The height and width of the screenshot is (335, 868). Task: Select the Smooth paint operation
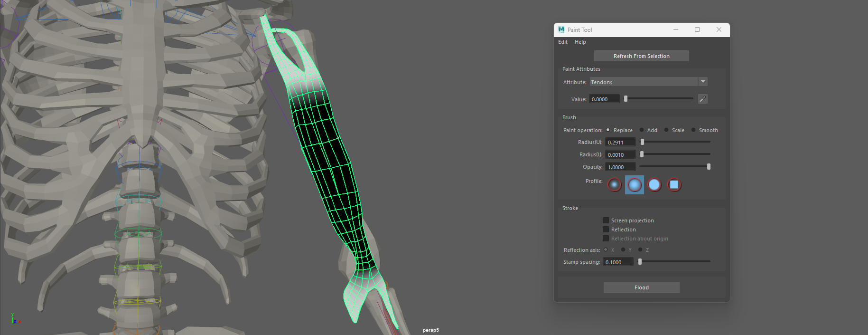[693, 130]
